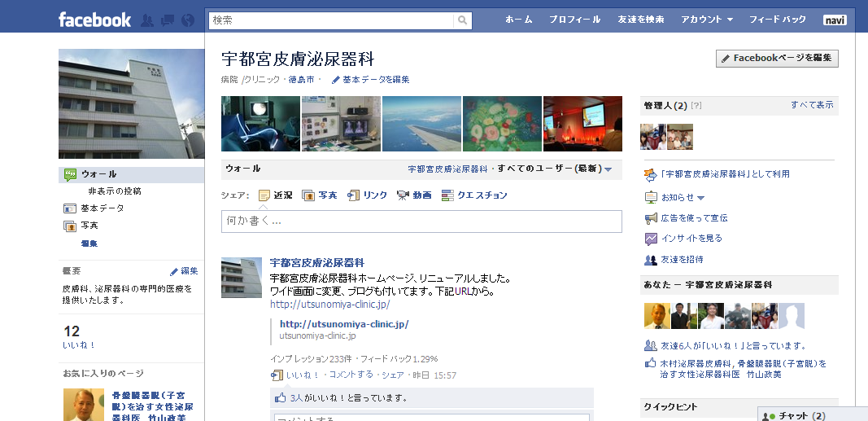Click the Facebookページを編集 button
This screenshot has width=868, height=421.
777,58
